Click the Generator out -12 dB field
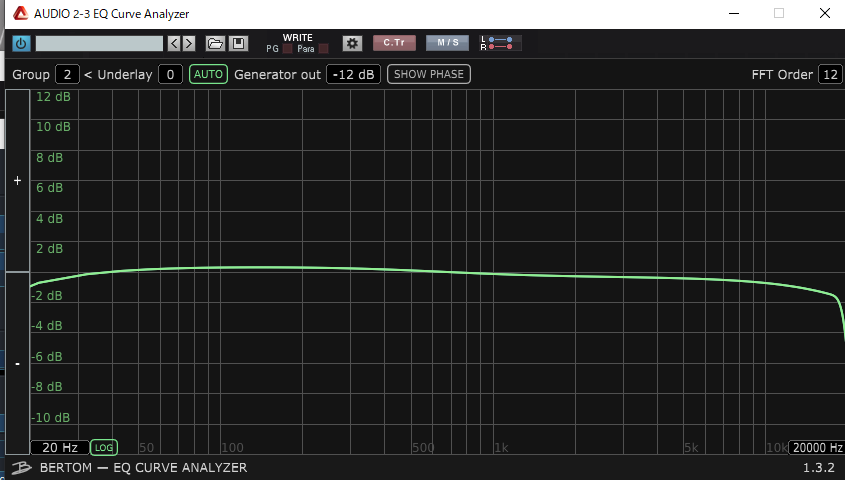This screenshot has height=480, width=845. pyautogui.click(x=353, y=74)
